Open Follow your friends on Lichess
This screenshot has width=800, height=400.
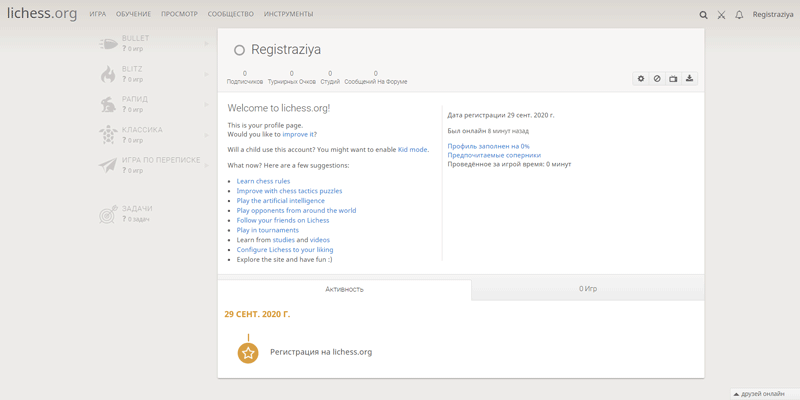point(283,220)
